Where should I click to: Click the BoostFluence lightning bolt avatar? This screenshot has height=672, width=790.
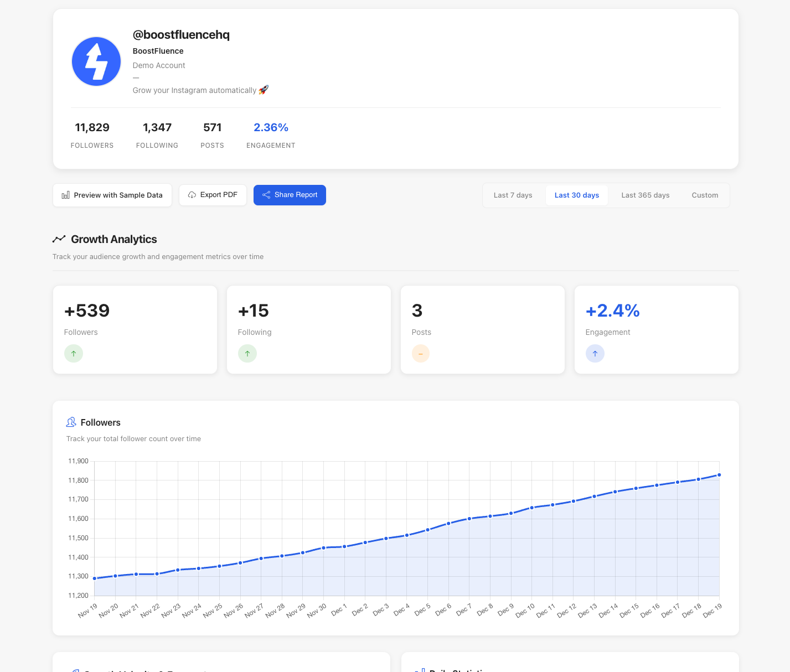click(96, 61)
